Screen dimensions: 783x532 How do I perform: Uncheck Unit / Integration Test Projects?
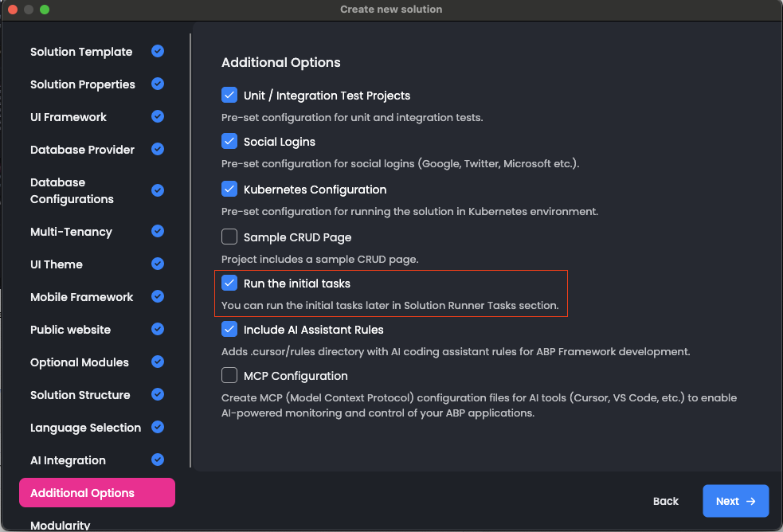229,96
